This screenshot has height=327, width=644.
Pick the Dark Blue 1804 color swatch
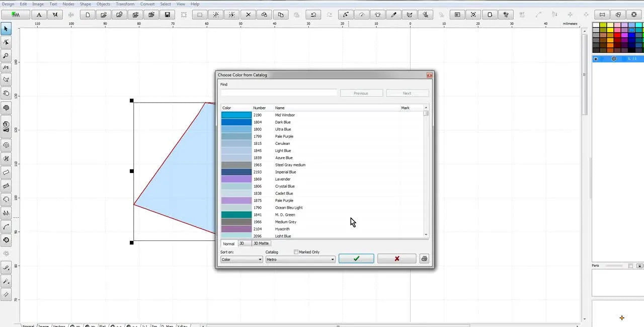[x=235, y=122]
